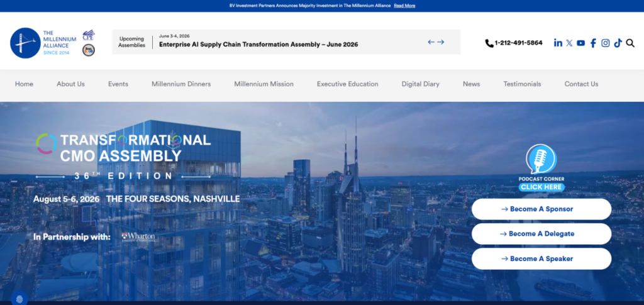Viewport: 644px width, 305px height.
Task: Go to next upcoming assembly arrow
Action: [441, 42]
